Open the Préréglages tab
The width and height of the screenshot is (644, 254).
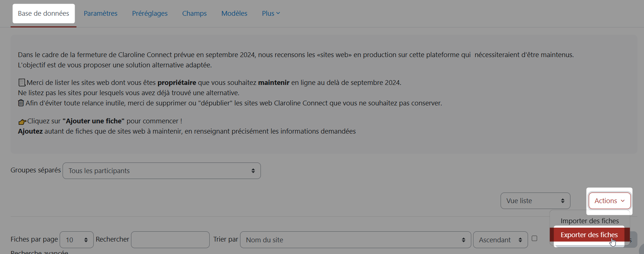coord(150,14)
